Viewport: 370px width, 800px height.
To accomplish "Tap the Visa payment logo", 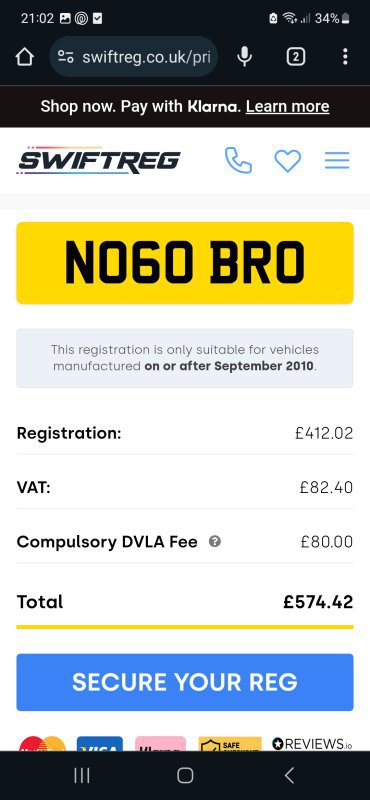I will pyautogui.click(x=100, y=743).
